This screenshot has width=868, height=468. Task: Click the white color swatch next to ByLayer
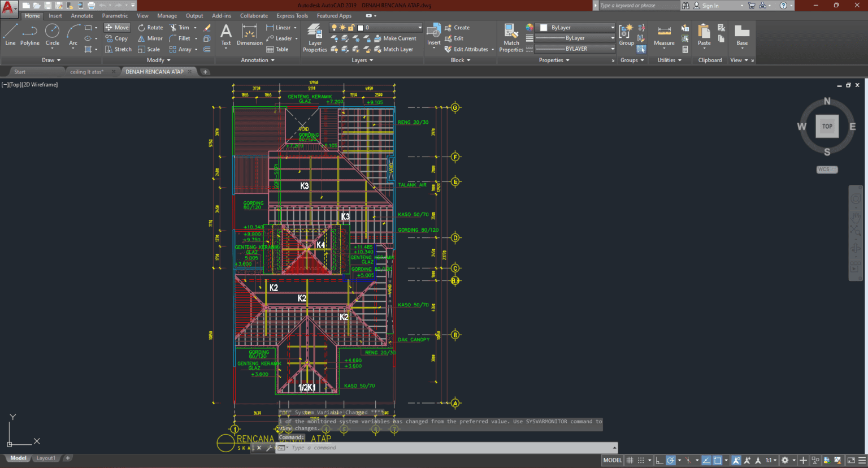pos(544,27)
